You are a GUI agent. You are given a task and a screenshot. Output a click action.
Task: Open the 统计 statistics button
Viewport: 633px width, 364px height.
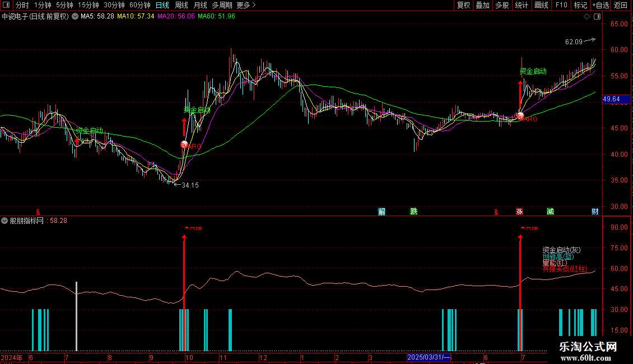522,5
